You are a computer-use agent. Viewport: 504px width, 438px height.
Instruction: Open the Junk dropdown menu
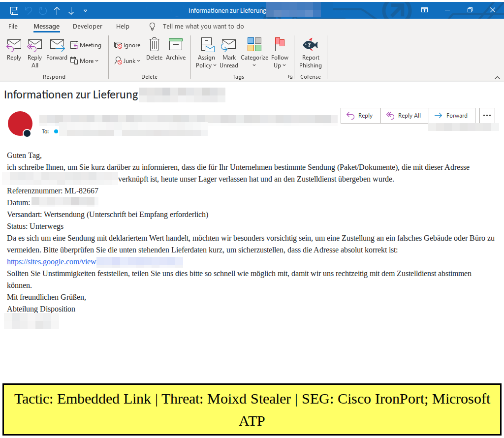[127, 61]
